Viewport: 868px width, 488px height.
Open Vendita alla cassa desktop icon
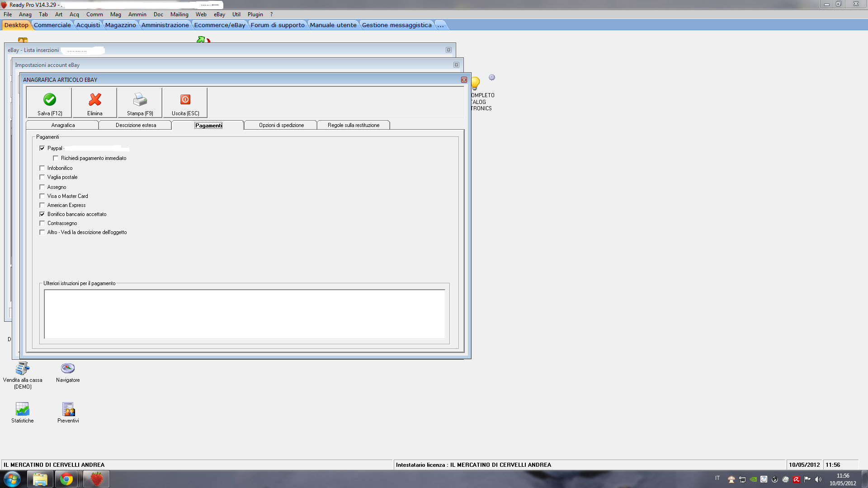(x=22, y=368)
